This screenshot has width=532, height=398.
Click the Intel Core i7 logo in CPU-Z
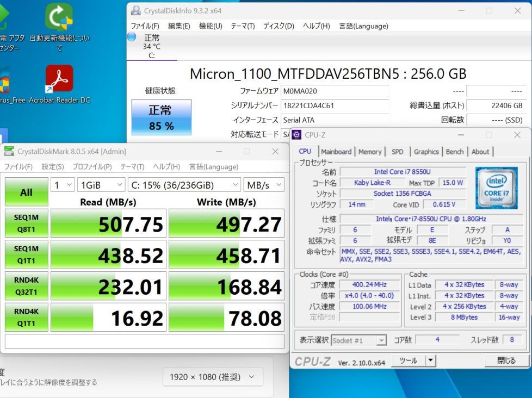(496, 188)
